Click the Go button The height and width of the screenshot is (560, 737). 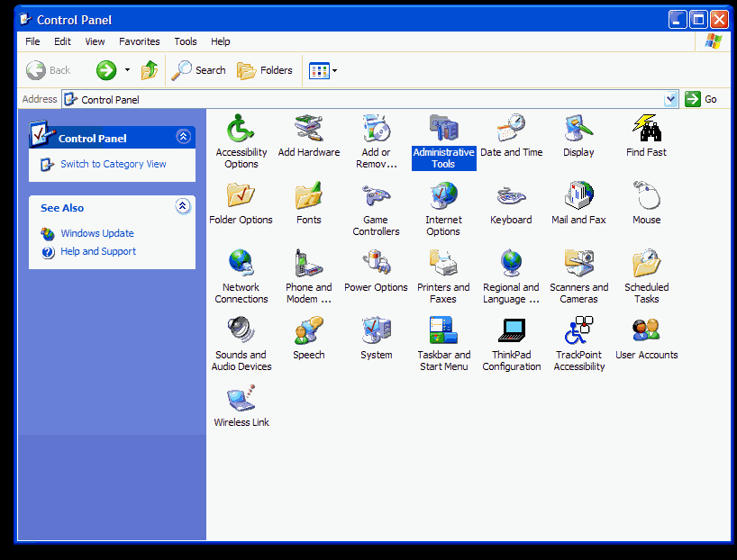(701, 99)
